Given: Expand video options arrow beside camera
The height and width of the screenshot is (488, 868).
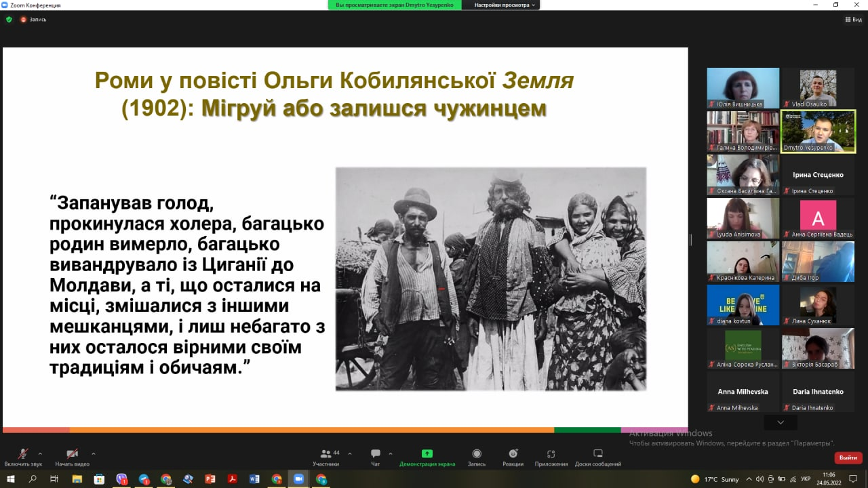Looking at the screenshot, I should 93,453.
